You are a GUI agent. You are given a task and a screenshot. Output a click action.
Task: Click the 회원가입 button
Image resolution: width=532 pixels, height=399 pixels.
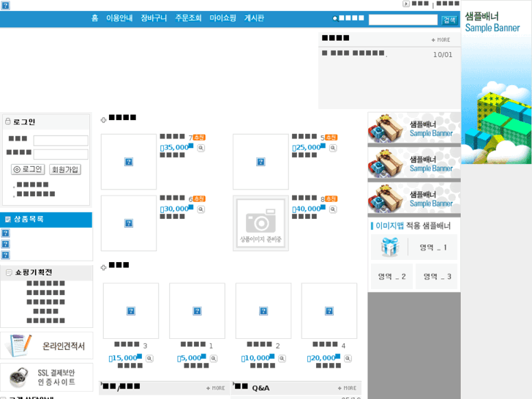coord(65,169)
